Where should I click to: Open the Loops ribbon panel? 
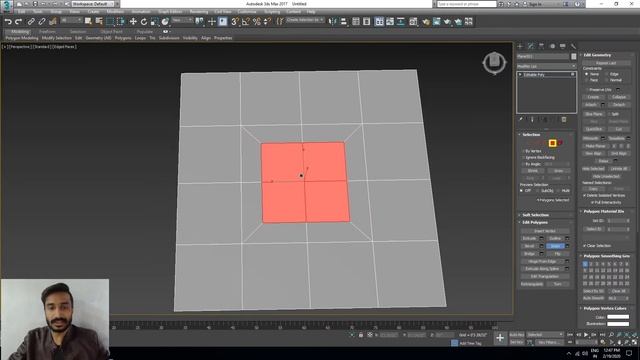(x=140, y=38)
